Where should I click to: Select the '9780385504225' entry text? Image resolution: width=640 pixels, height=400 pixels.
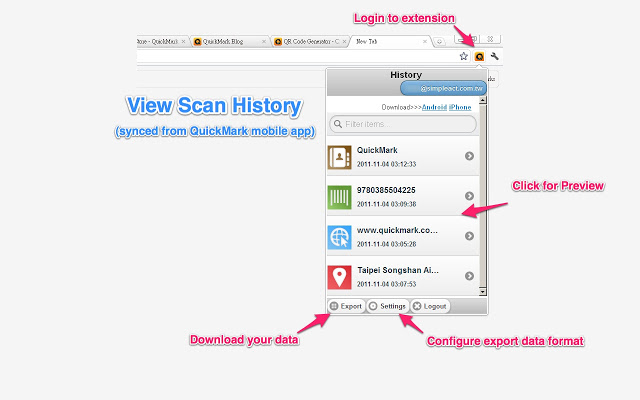pos(386,190)
